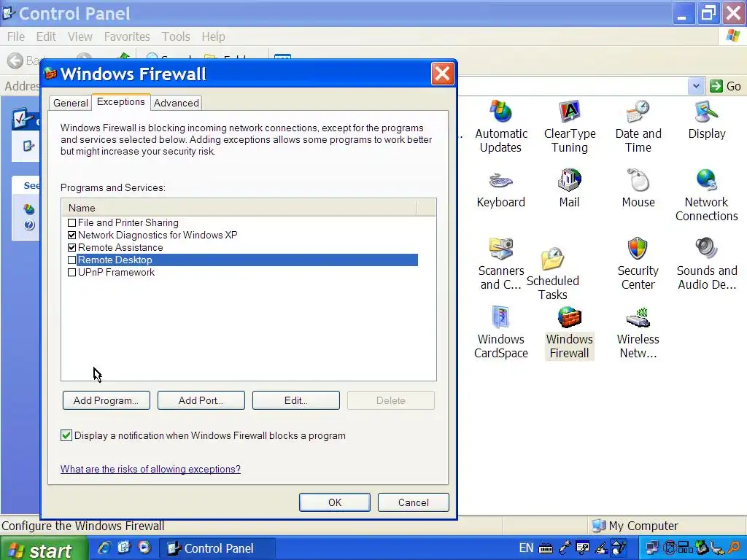This screenshot has width=747, height=560.
Task: Click the Go button beside address bar
Action: click(725, 86)
